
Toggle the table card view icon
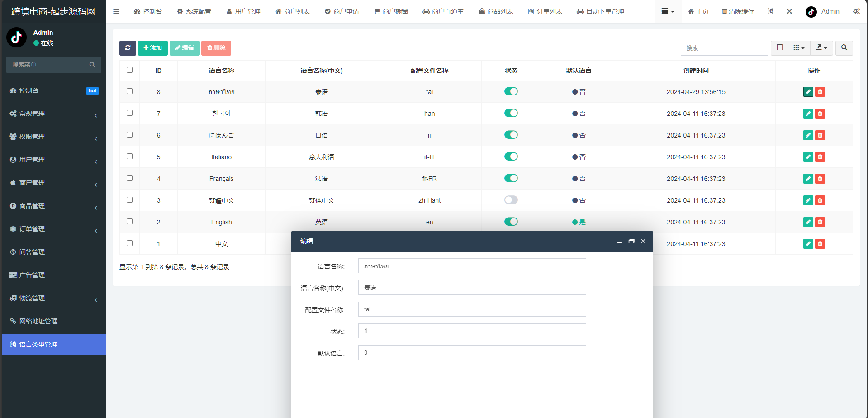coord(779,48)
